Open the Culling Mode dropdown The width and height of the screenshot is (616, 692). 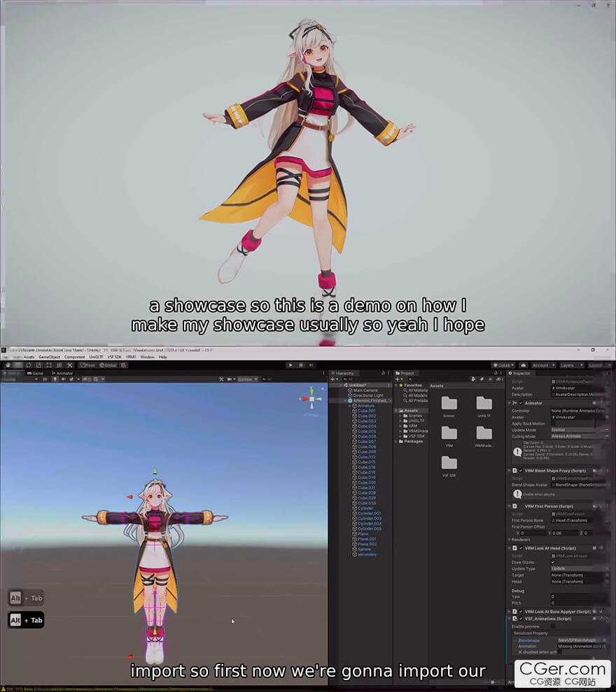pyautogui.click(x=580, y=436)
